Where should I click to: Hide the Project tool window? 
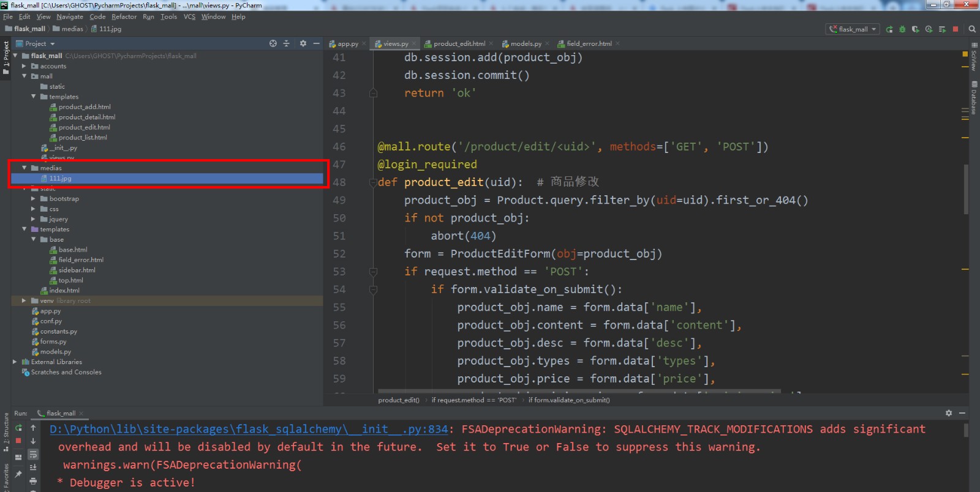(x=316, y=43)
